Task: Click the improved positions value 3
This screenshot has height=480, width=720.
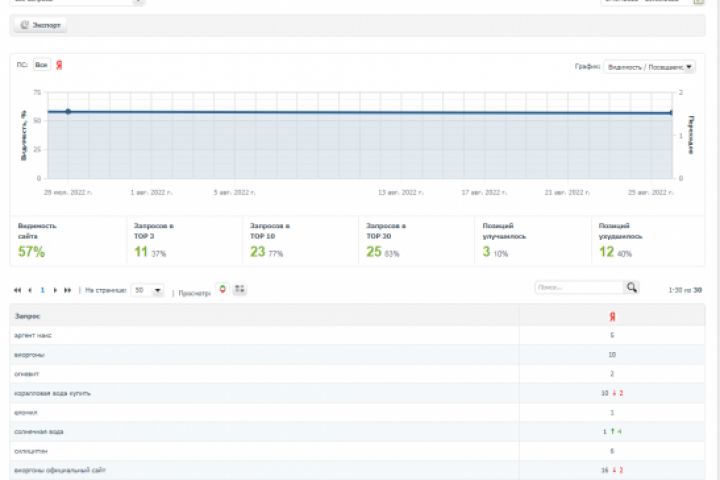Action: [486, 252]
